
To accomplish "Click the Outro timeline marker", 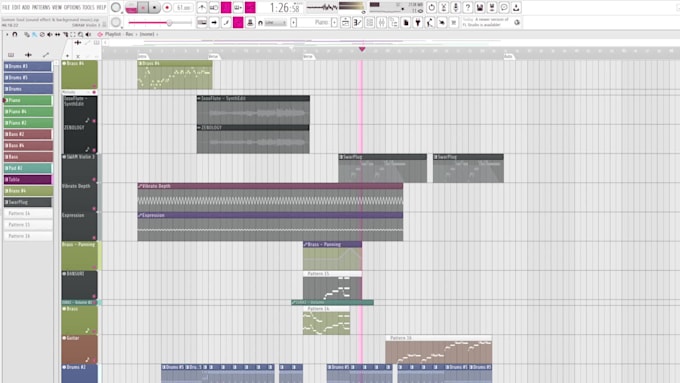I will coord(508,56).
